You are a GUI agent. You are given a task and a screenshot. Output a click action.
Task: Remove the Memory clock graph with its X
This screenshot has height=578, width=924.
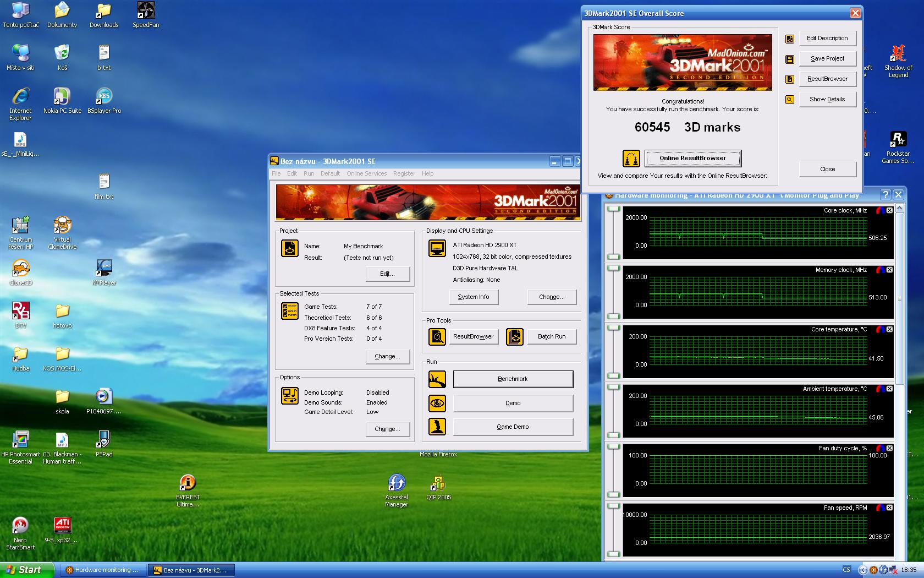(889, 270)
